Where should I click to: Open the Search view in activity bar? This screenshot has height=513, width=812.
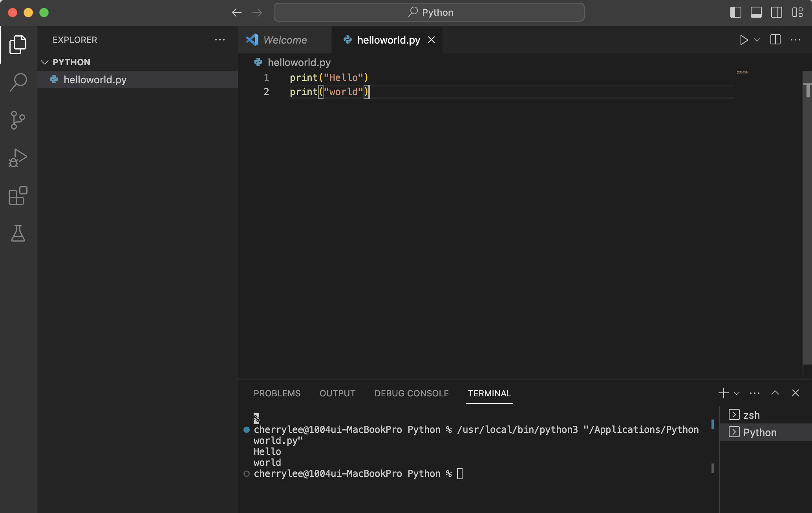tap(18, 82)
